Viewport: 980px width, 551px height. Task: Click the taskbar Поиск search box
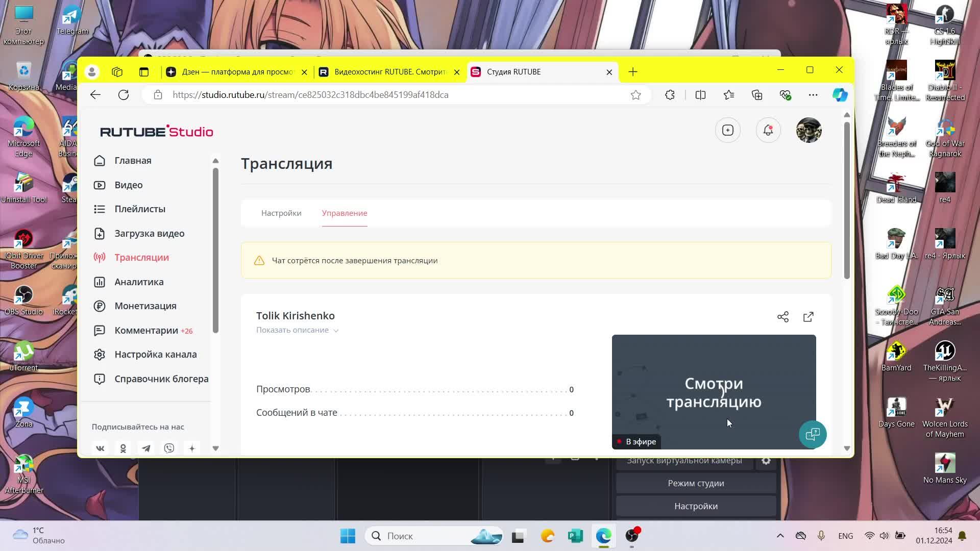(435, 536)
